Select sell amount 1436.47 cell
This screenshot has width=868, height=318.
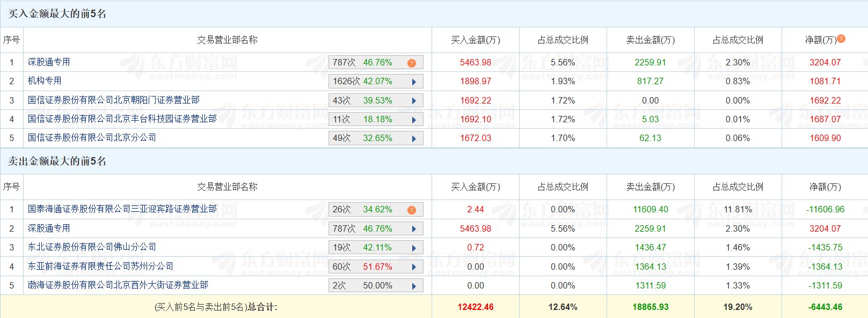[651, 248]
